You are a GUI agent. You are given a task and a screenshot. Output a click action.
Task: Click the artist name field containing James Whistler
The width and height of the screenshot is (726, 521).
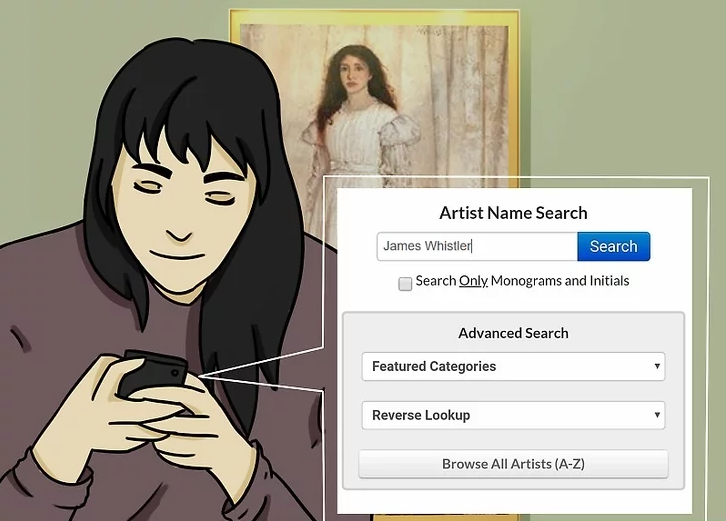click(476, 246)
